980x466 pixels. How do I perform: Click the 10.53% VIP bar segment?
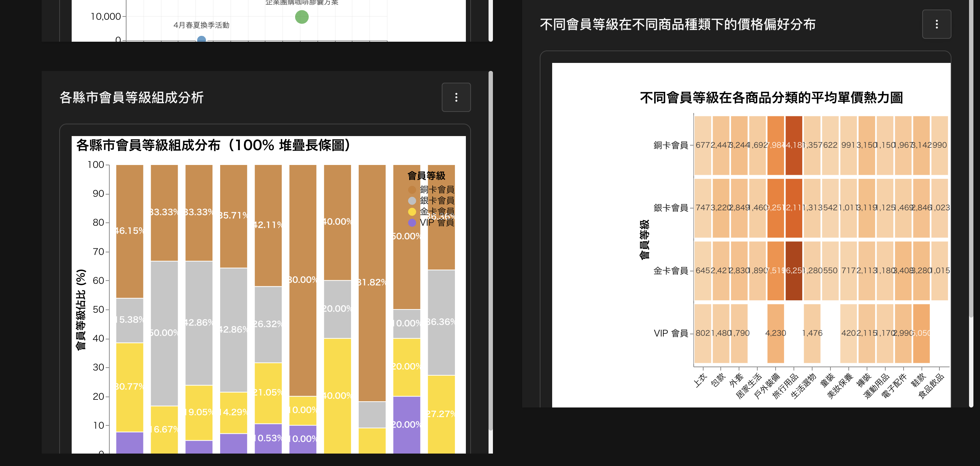tap(268, 439)
